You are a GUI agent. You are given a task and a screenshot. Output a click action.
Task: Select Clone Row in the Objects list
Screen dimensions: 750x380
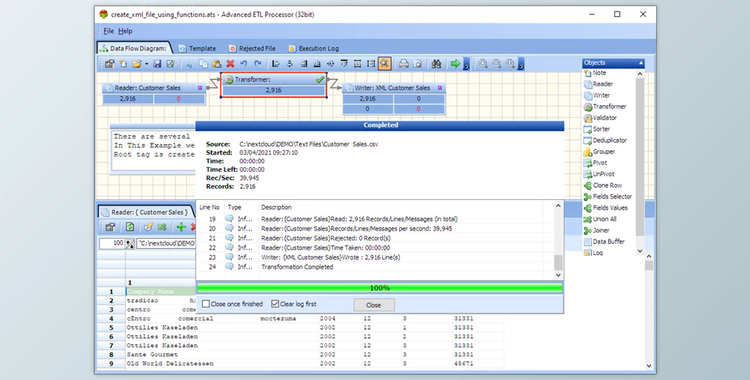pyautogui.click(x=603, y=185)
